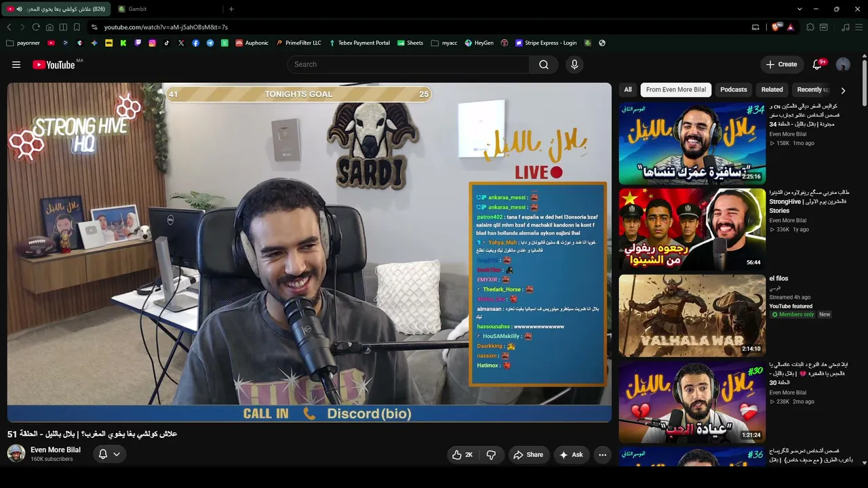Image resolution: width=868 pixels, height=488 pixels.
Task: Like the video with thumbs up
Action: click(x=462, y=455)
